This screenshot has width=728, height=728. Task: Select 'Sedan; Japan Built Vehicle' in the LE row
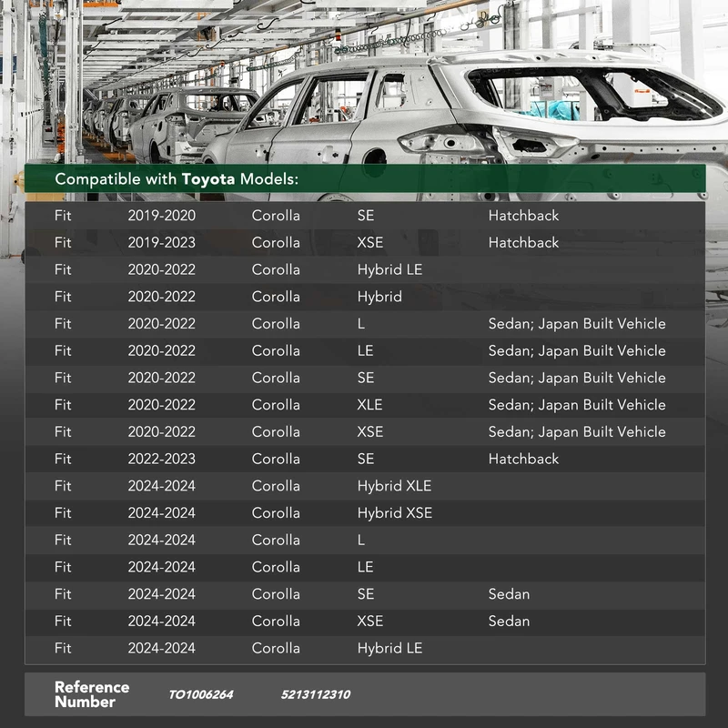pos(577,350)
